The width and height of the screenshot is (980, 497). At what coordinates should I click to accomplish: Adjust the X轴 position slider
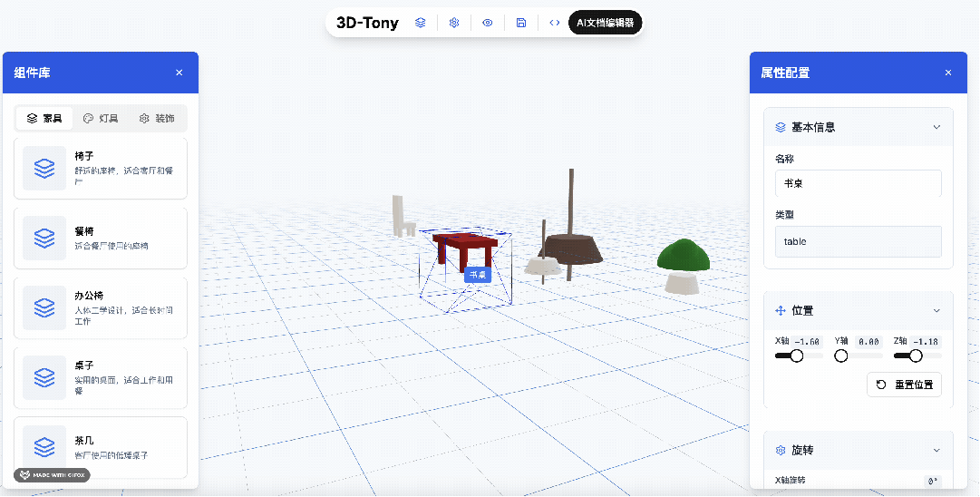tap(799, 356)
